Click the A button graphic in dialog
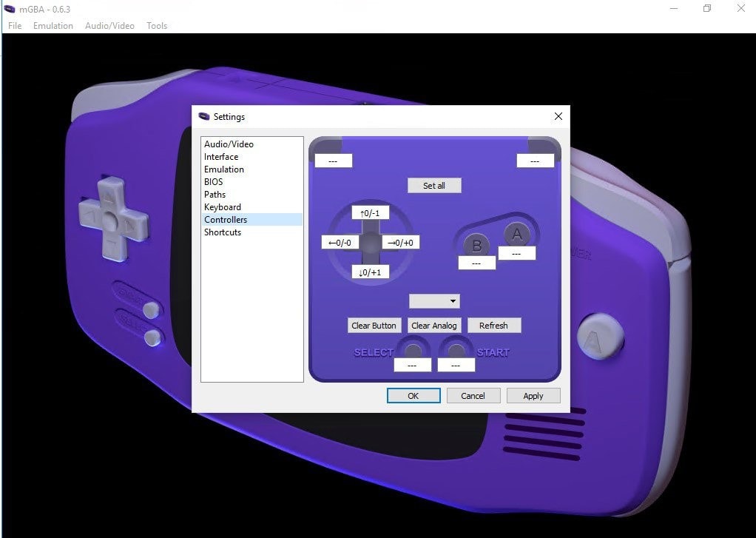Image resolution: width=756 pixels, height=538 pixels. 517,234
